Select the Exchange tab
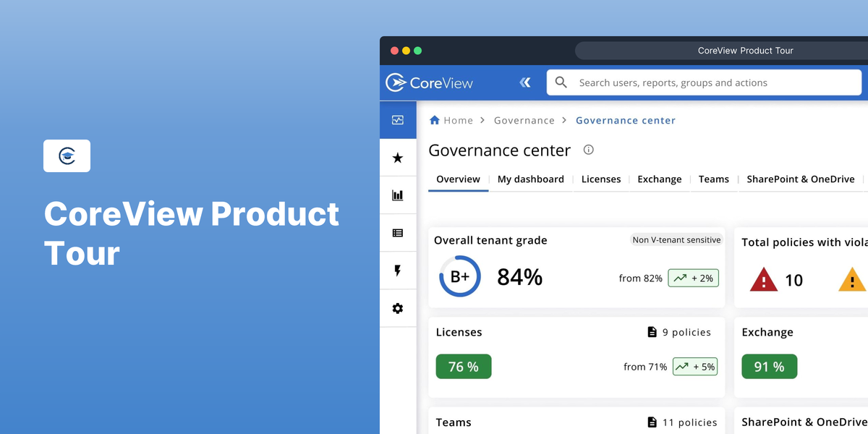This screenshot has height=434, width=868. pyautogui.click(x=659, y=179)
